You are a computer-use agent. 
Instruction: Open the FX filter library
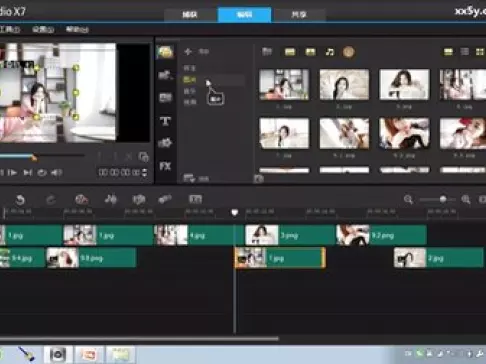tap(165, 166)
